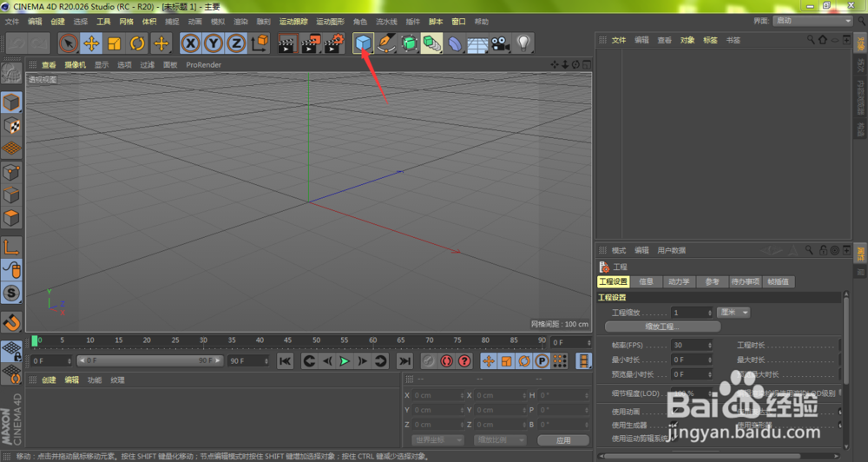Click the coordinate system icon beside Z
Viewport: 868px width, 462px height.
pos(260,43)
